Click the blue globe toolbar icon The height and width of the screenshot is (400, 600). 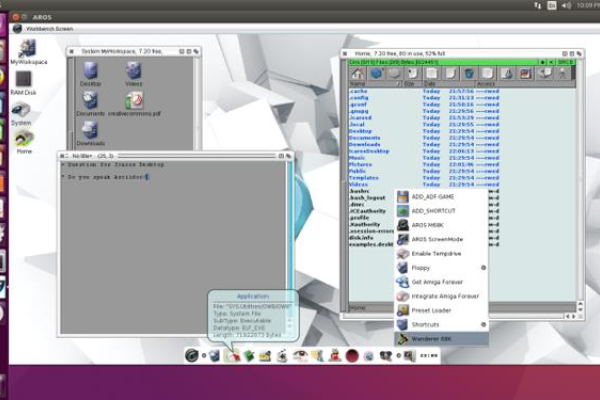376,73
